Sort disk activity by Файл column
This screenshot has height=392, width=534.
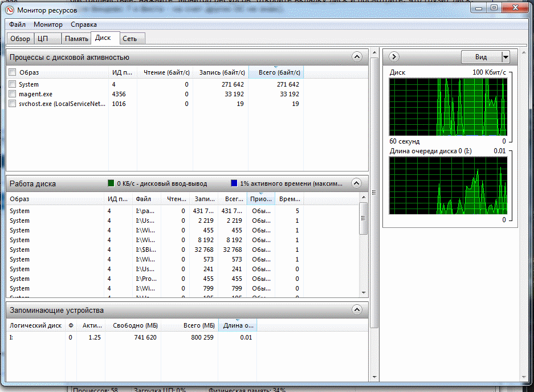click(146, 199)
